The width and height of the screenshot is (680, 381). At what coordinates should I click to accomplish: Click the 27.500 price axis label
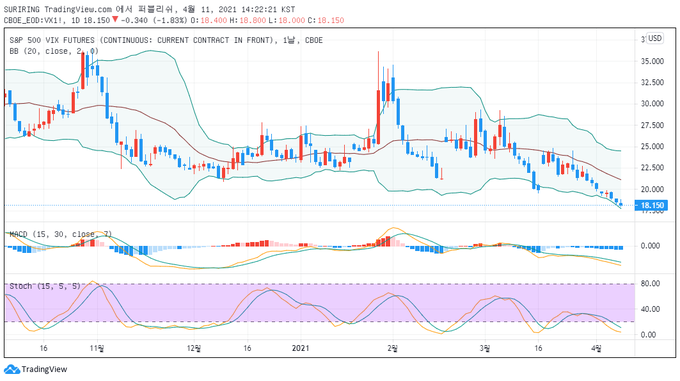[x=652, y=125]
